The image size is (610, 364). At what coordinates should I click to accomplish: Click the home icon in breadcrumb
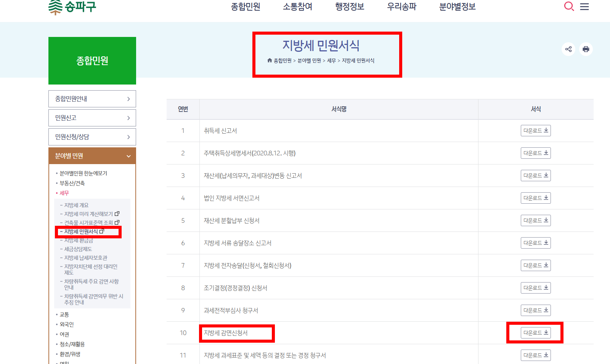click(270, 61)
